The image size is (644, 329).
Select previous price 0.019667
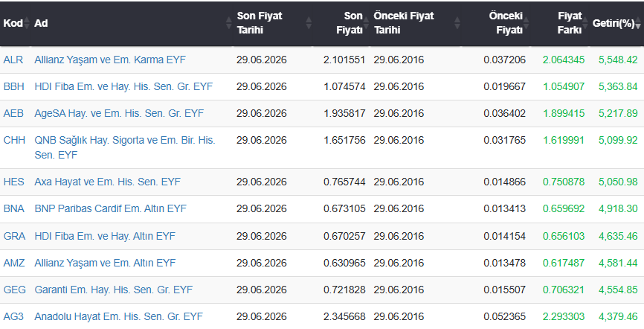pos(504,86)
